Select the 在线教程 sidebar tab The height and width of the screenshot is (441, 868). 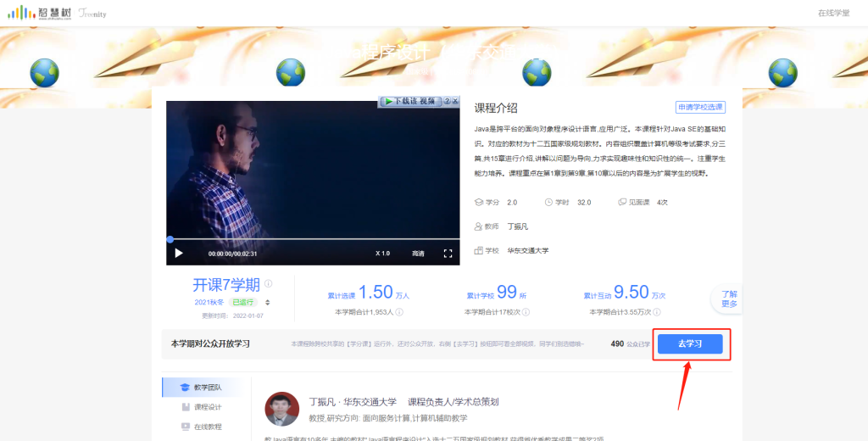coord(202,427)
